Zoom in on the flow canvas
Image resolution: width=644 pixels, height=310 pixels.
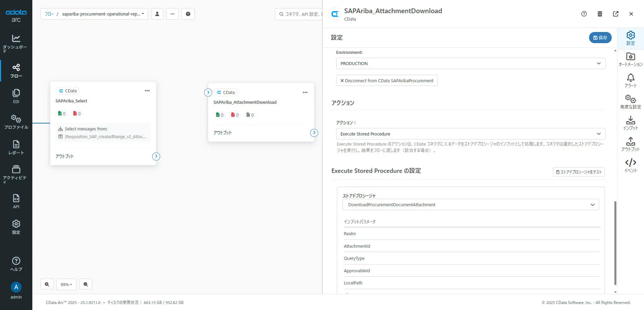click(x=47, y=284)
